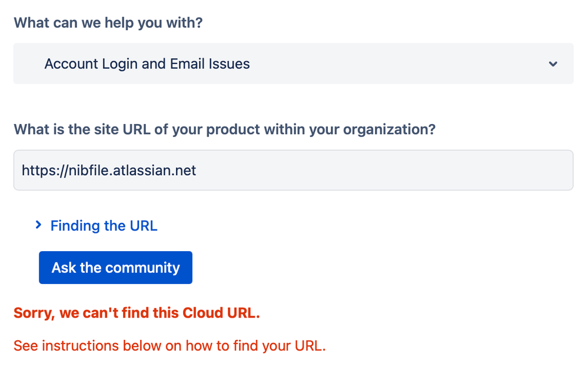
Task: Click blank area inside the help topic dropdown
Action: pyautogui.click(x=400, y=64)
